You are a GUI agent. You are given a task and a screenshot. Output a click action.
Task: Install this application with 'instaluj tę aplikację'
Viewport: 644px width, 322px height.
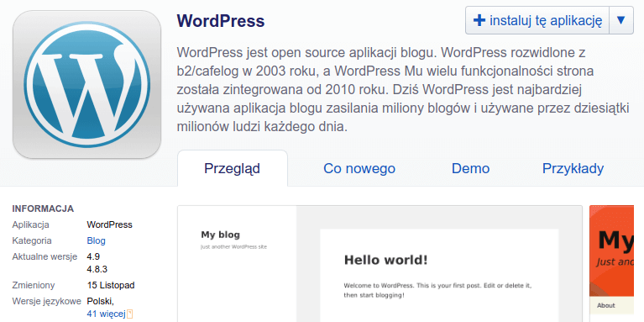point(537,20)
